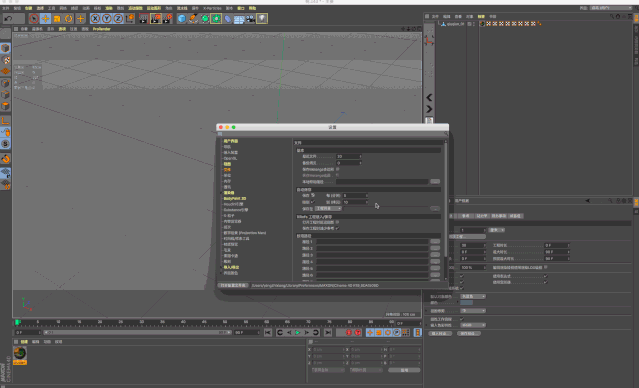639x388 pixels.
Task: Select BodyPaint 3D in settings tree
Action: click(235, 198)
